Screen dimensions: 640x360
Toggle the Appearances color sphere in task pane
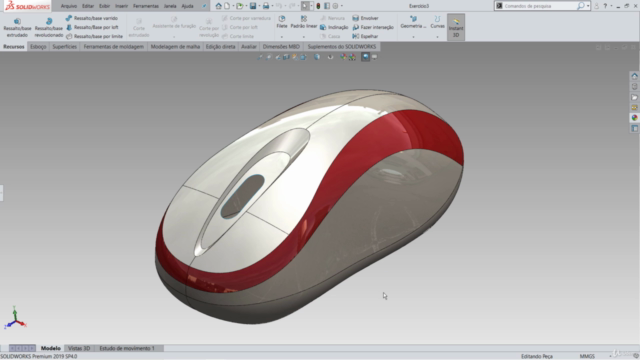coord(634,118)
